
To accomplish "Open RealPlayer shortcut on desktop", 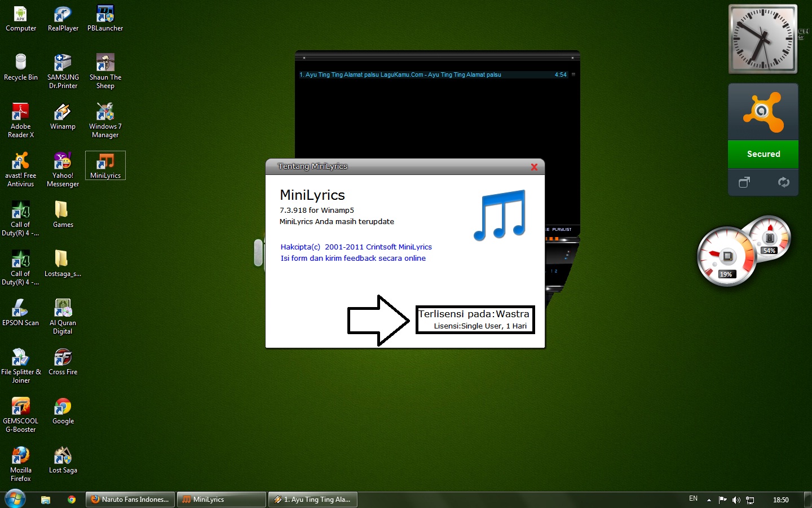I will (63, 19).
